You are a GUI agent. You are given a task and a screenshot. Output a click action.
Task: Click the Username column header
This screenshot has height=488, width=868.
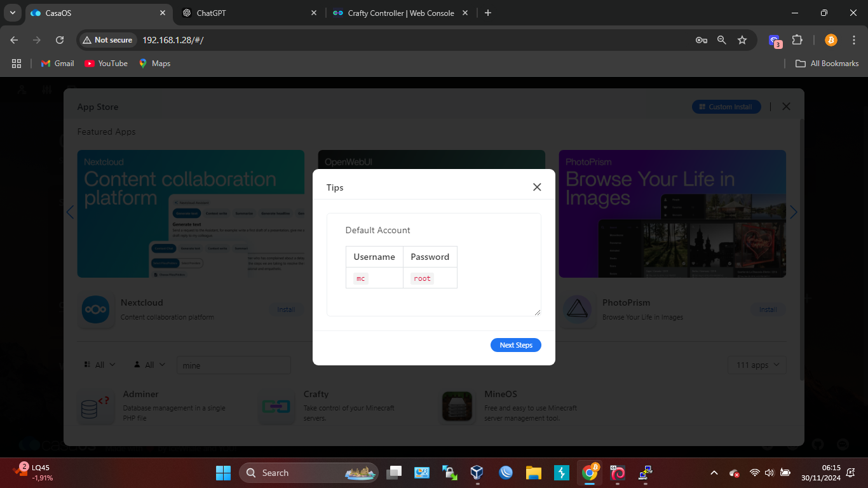tap(374, 257)
